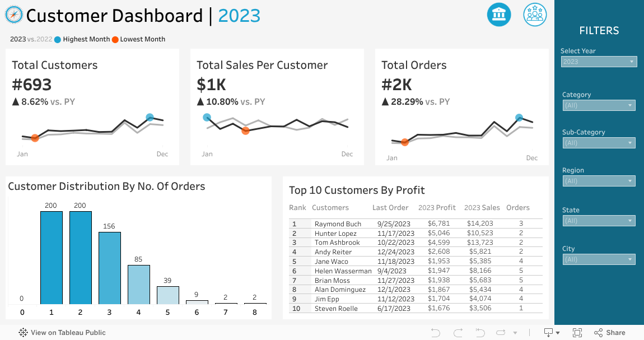Open the download options
Image resolution: width=644 pixels, height=340 pixels.
(552, 333)
